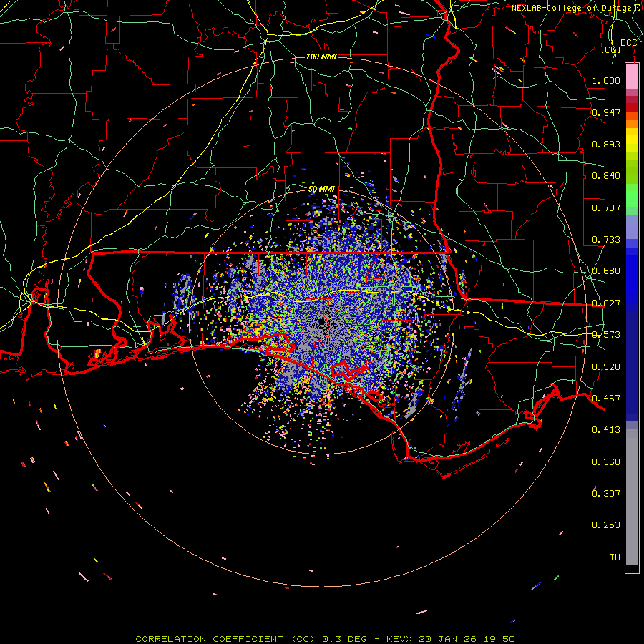Viewport: 644px width, 644px height.
Task: Select the 0.307 legend value
Action: pos(606,493)
